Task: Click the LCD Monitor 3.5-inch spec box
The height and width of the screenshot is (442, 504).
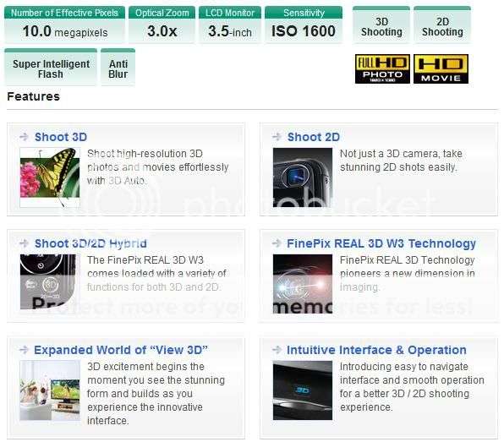Action: [230, 25]
